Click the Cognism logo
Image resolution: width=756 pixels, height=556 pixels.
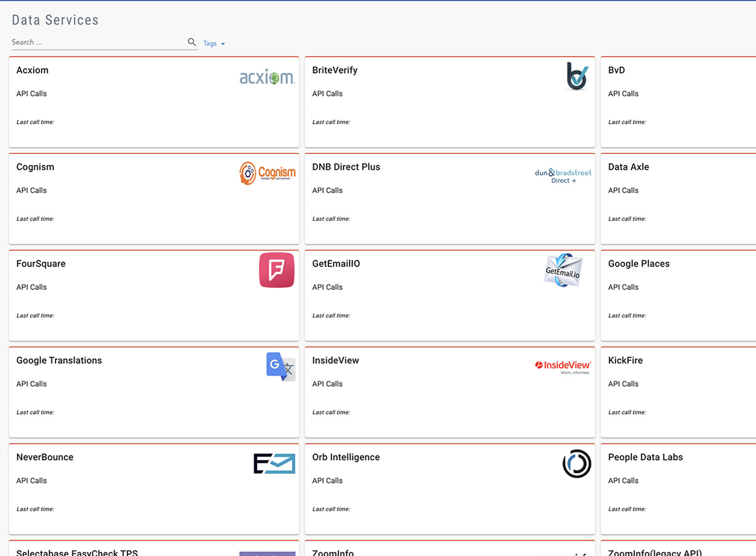pyautogui.click(x=267, y=173)
